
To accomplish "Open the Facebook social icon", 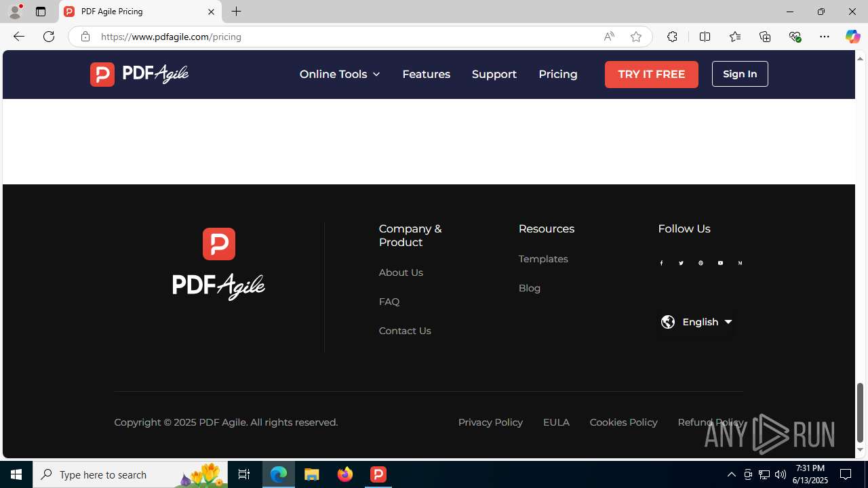I will coord(661,263).
